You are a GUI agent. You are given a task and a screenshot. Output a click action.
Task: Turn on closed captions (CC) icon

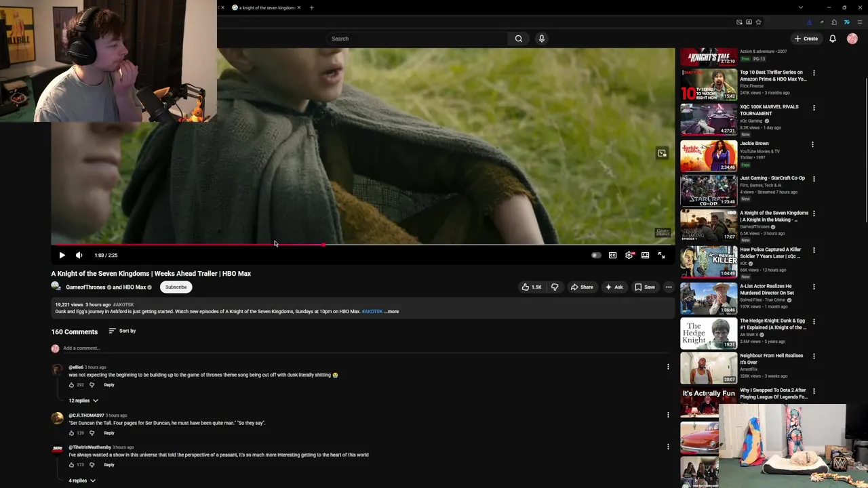pyautogui.click(x=612, y=256)
